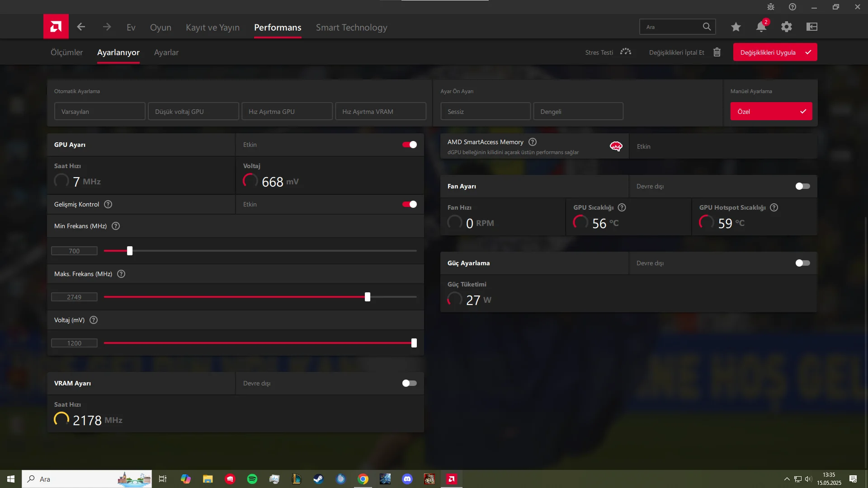
Task: Click help icon next to Min Frekans
Action: coord(116,226)
